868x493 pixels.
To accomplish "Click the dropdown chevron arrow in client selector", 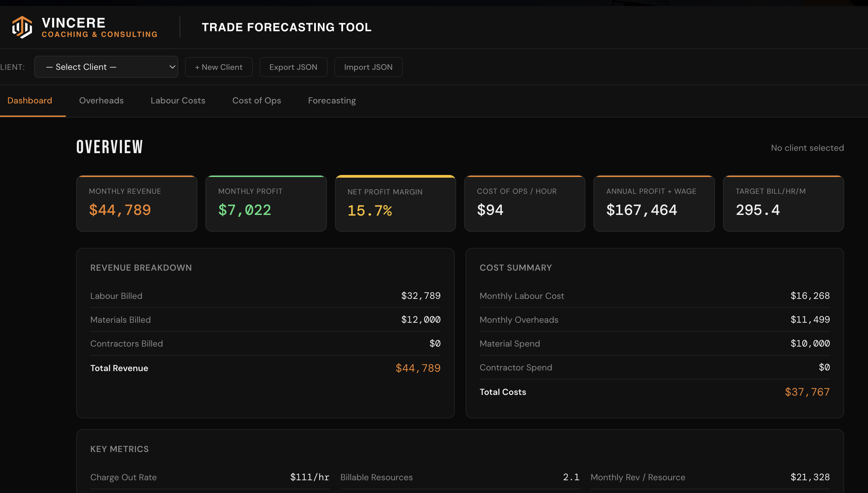I will 172,67.
